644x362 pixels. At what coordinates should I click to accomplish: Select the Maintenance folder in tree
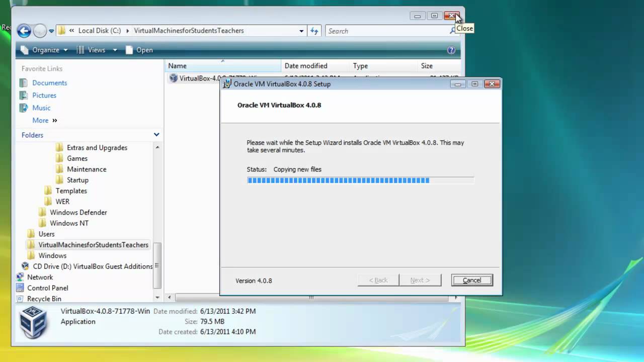click(87, 169)
